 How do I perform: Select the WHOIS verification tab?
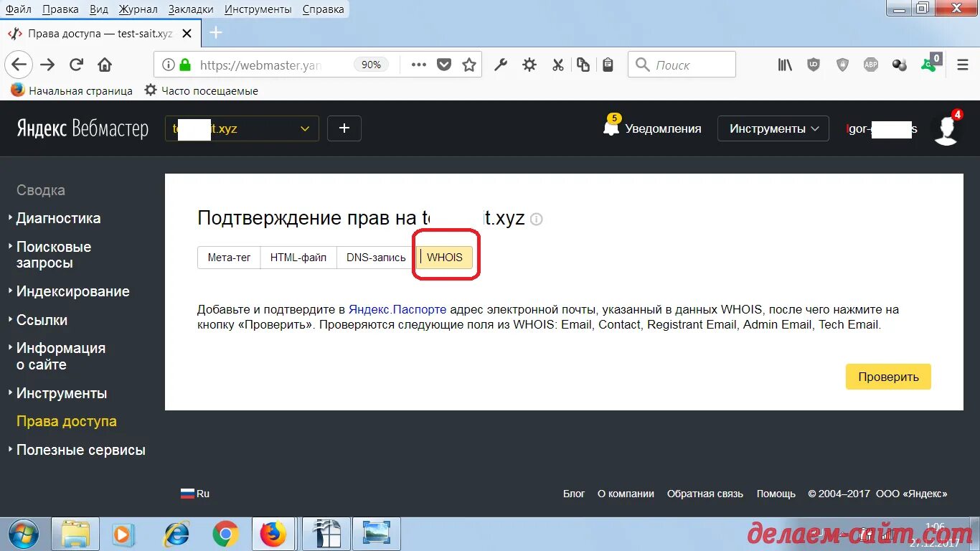click(x=445, y=258)
